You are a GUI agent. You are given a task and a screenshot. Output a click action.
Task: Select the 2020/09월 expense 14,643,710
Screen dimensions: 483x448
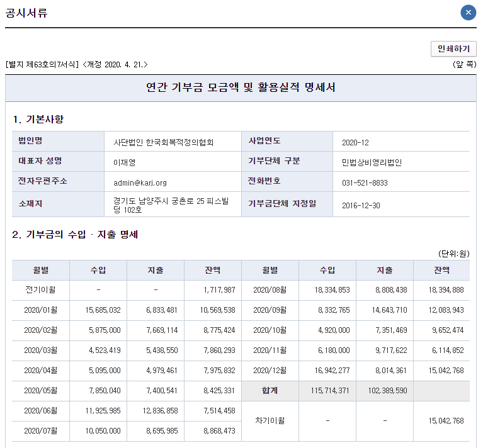click(x=389, y=310)
